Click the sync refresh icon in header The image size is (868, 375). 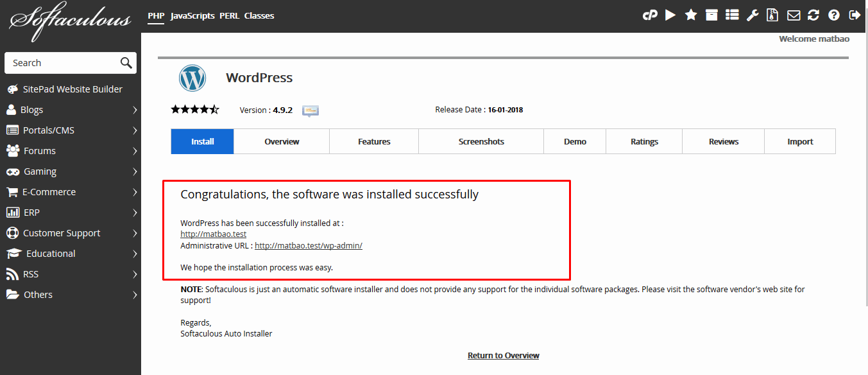click(x=813, y=15)
